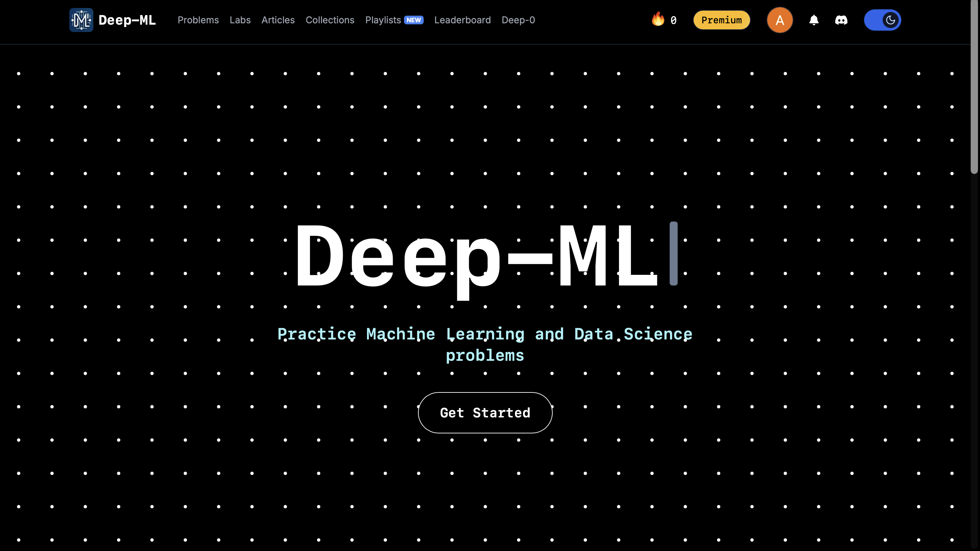The image size is (980, 551).
Task: Open the Collections page
Action: click(330, 20)
